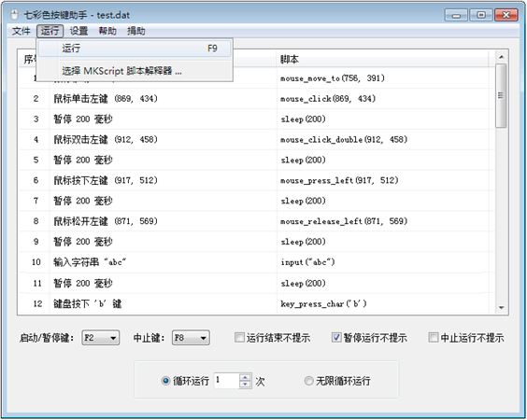Select 无限循环运行 radio button

click(308, 381)
